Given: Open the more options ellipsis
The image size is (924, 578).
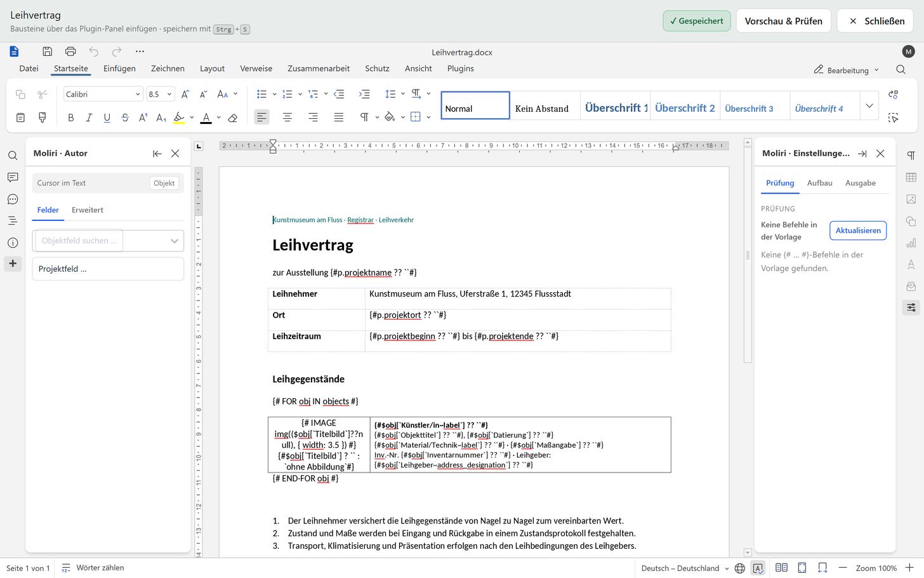Looking at the screenshot, I should pyautogui.click(x=140, y=51).
